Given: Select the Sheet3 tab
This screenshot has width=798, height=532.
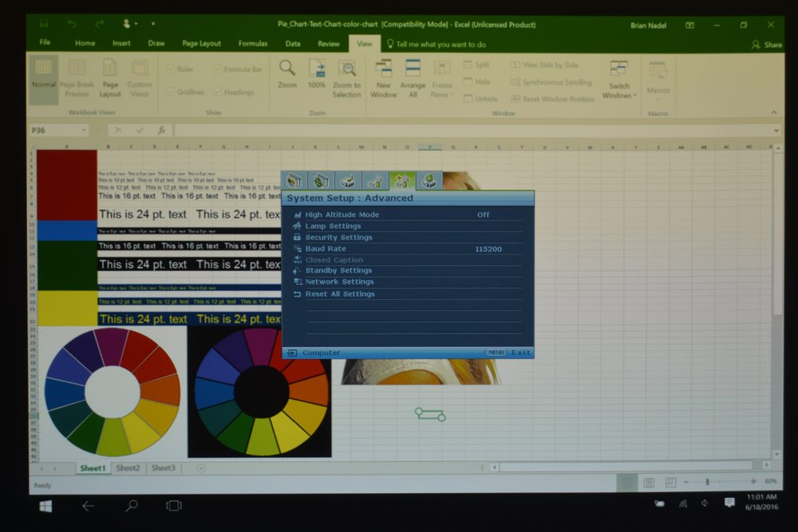Looking at the screenshot, I should point(164,468).
